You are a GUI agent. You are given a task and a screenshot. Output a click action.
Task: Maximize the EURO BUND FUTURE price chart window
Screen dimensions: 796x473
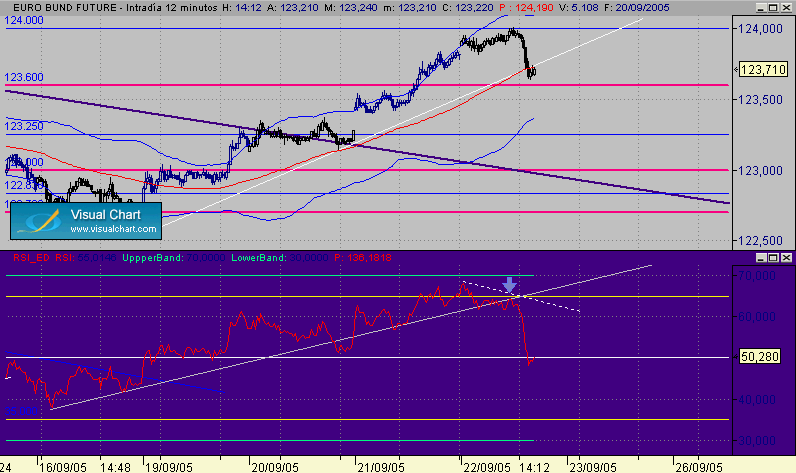pyautogui.click(x=773, y=8)
